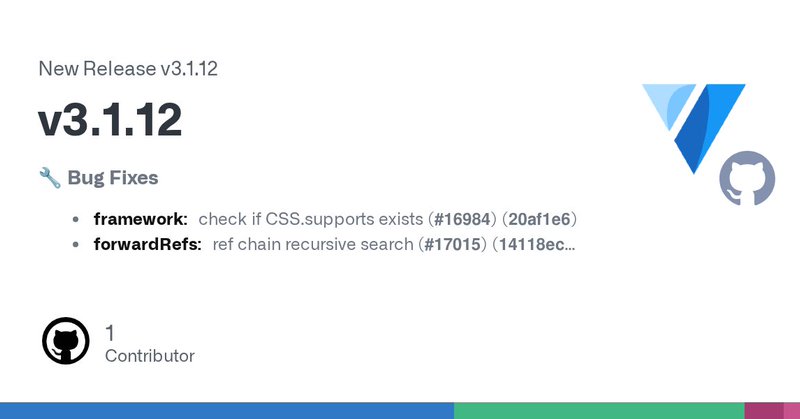Click the GitHub octocat badge beside the logo
800x419 pixels.
pos(747,179)
